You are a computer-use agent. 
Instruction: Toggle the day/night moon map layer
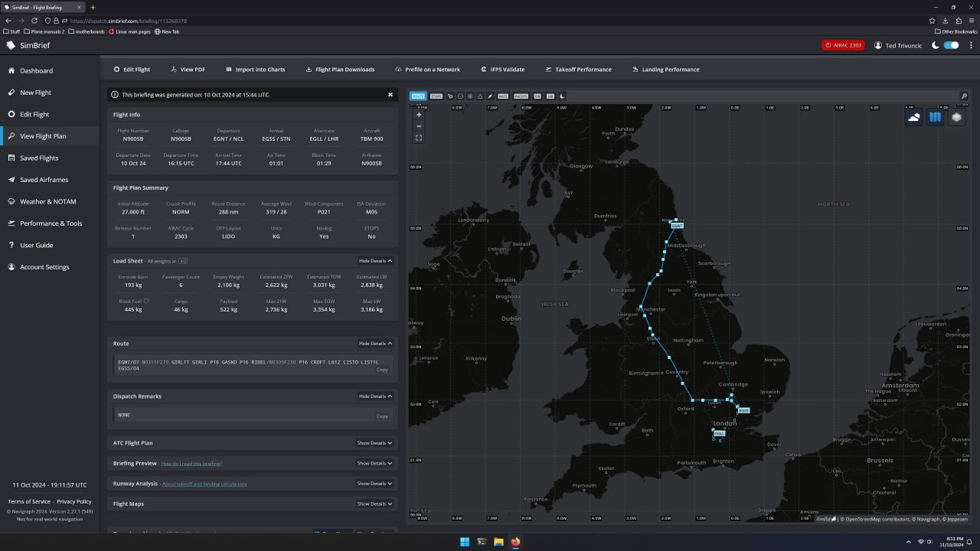(x=562, y=96)
